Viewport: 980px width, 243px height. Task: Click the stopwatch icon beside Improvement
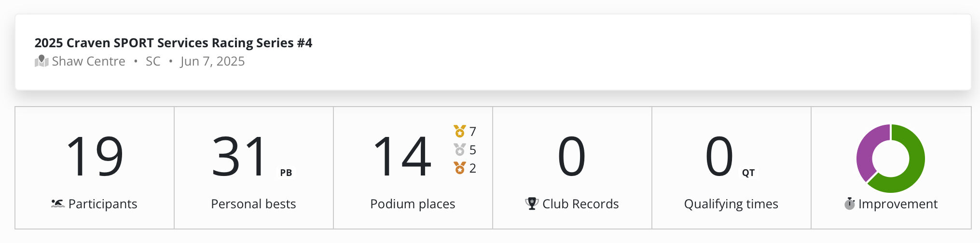click(850, 203)
